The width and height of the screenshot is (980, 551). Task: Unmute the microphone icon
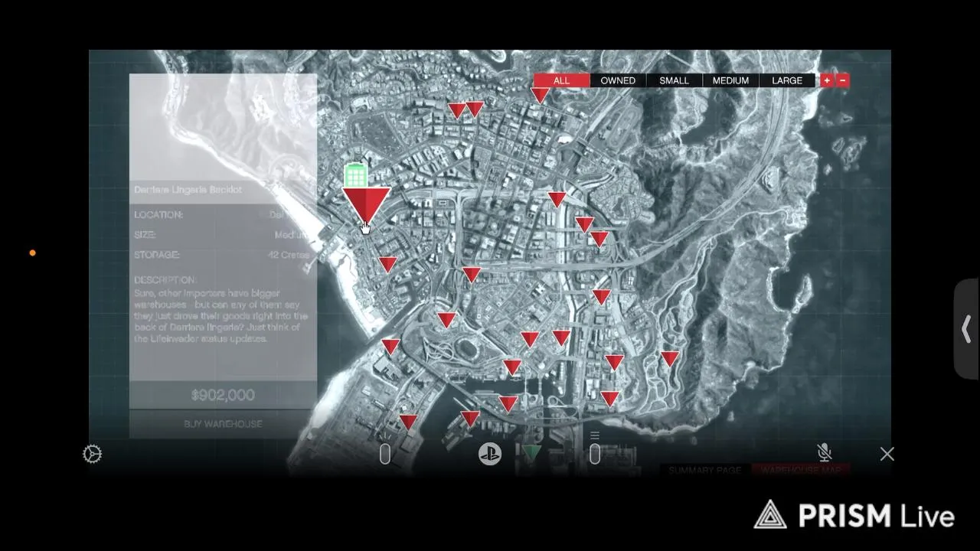click(825, 453)
